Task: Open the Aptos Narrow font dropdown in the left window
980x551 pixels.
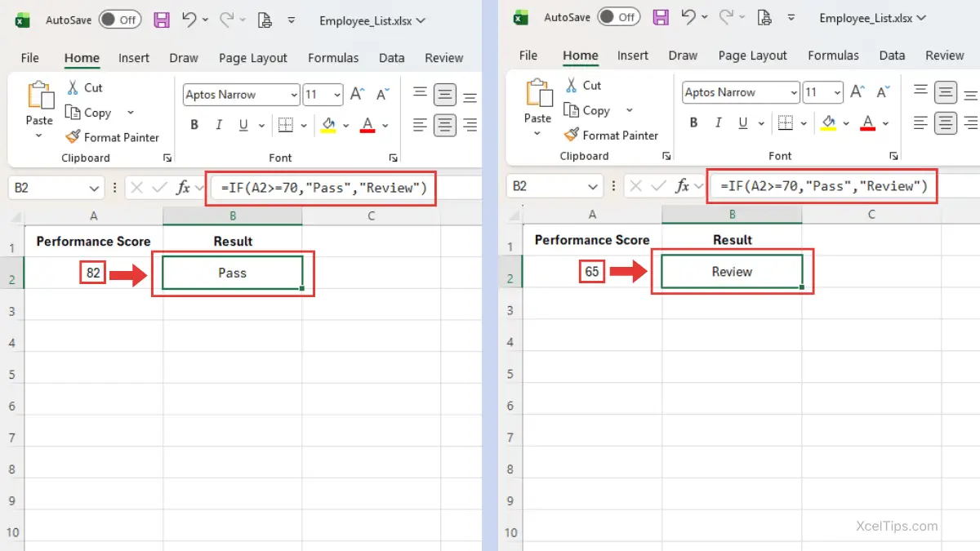Action: pyautogui.click(x=294, y=95)
